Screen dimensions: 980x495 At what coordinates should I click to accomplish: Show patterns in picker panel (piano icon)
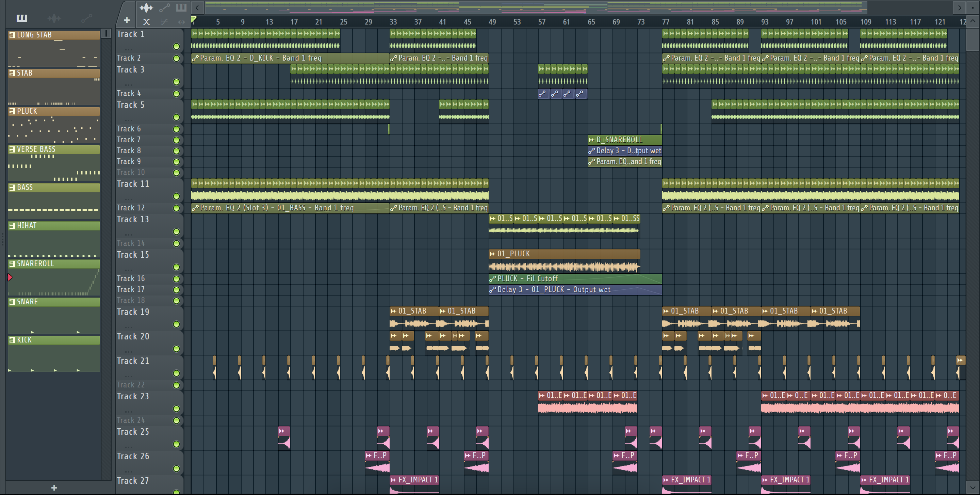click(x=22, y=18)
